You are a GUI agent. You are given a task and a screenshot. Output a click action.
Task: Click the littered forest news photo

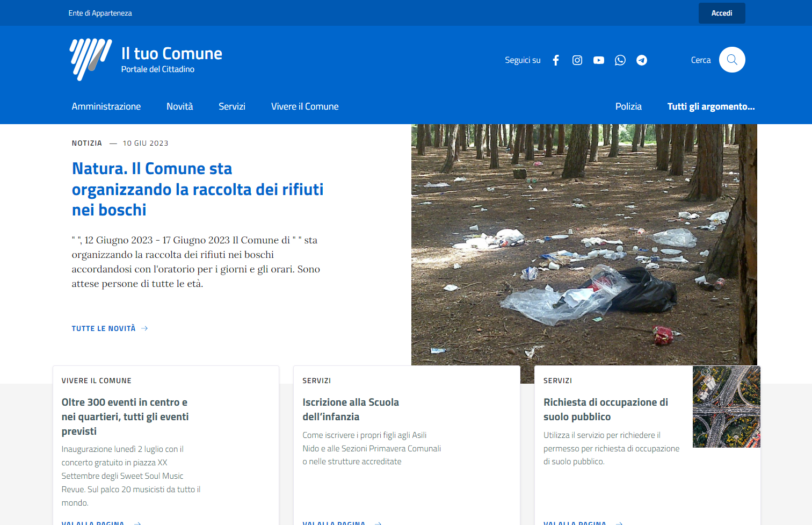[584, 244]
